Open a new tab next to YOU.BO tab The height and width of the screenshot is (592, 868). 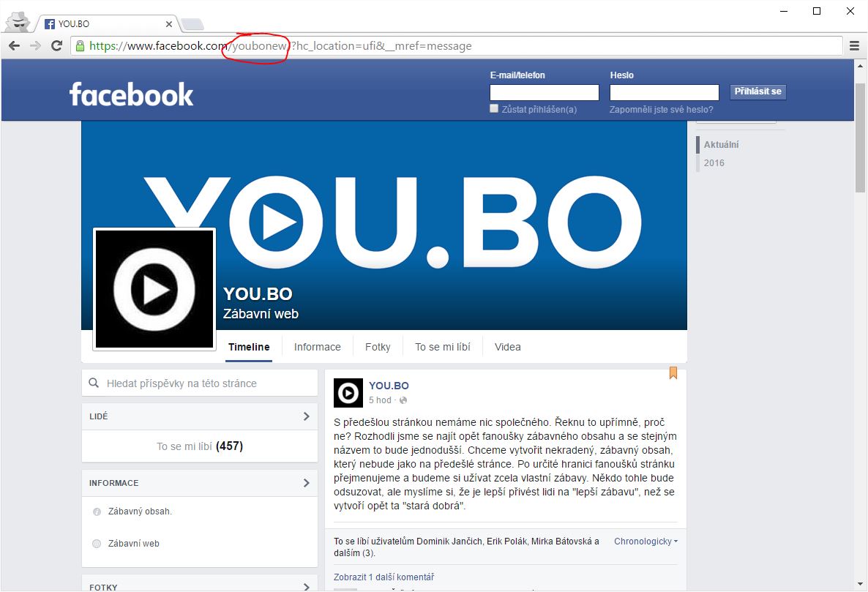tap(192, 24)
